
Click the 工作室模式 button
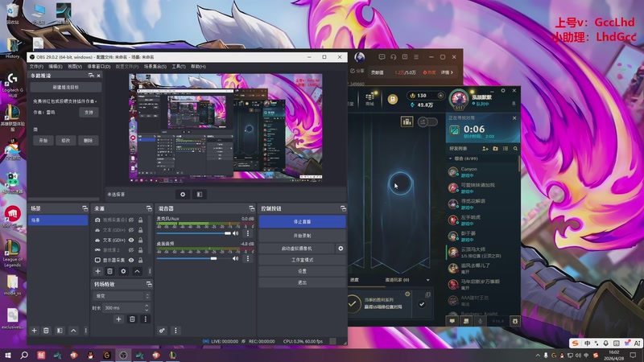pyautogui.click(x=303, y=260)
